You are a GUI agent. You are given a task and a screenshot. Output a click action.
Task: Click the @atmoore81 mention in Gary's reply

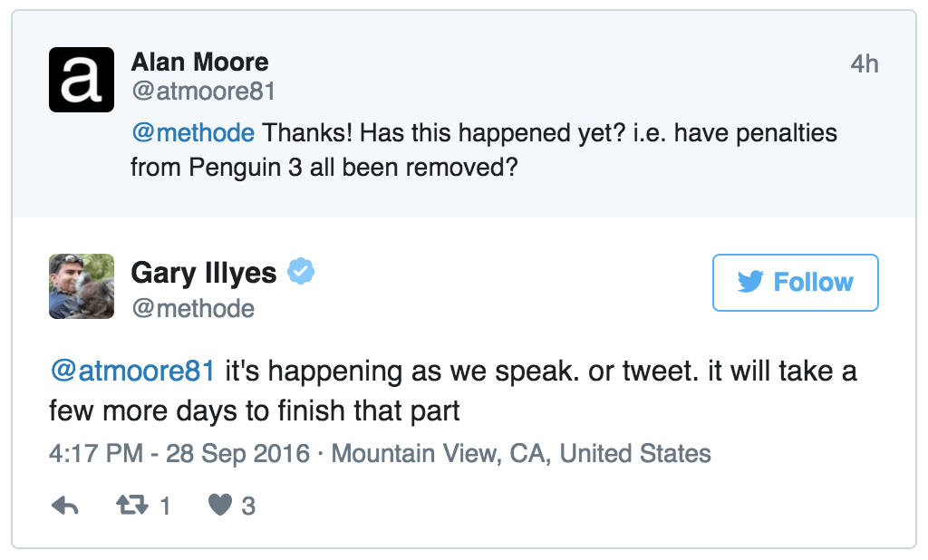(x=132, y=372)
